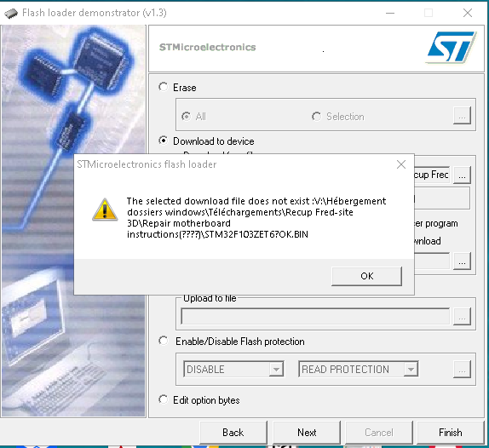Minimize the Flash loader demonstrator window
The width and height of the screenshot is (489, 448).
[x=390, y=13]
